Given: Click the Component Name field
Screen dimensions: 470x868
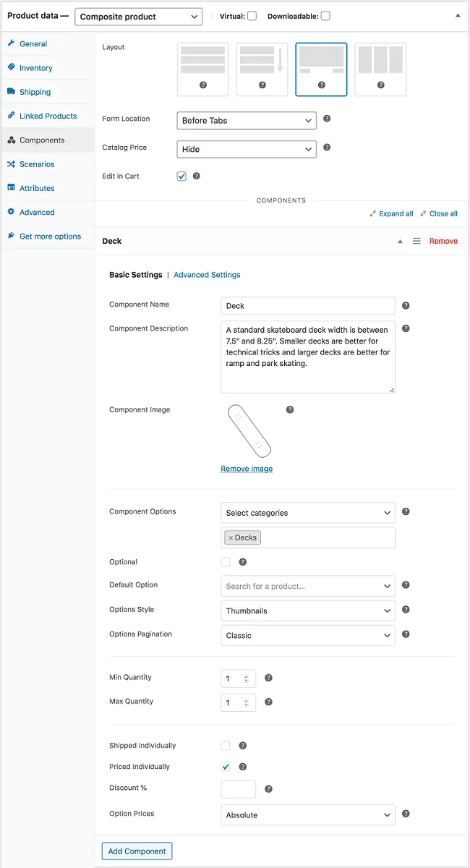Looking at the screenshot, I should pos(308,306).
